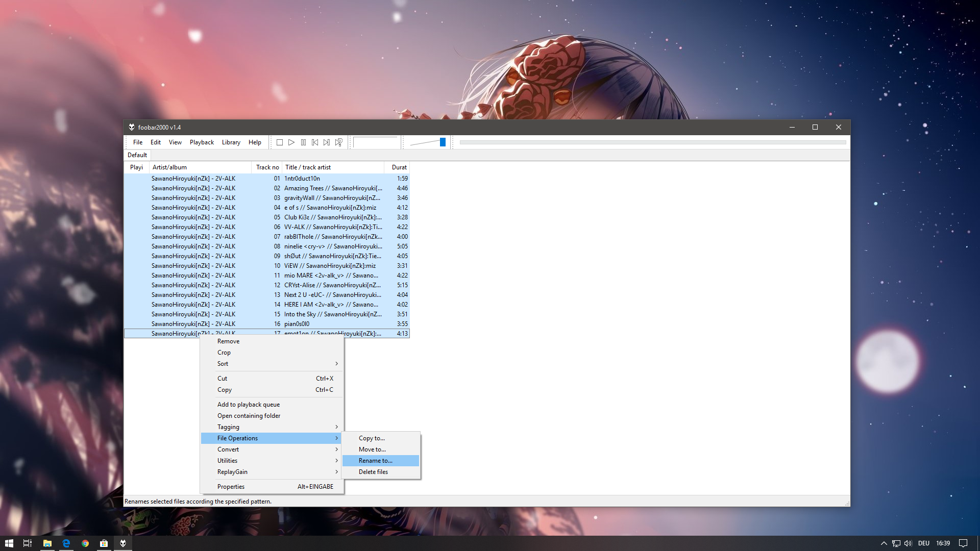Skip to previous track icon

pos(315,142)
